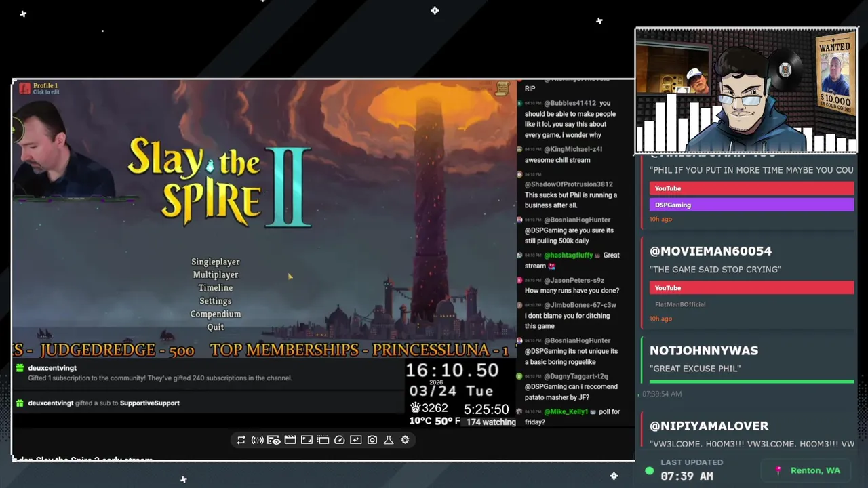Click chat username @DagnyTaggart-t2q
The height and width of the screenshot is (488, 868).
coord(576,376)
